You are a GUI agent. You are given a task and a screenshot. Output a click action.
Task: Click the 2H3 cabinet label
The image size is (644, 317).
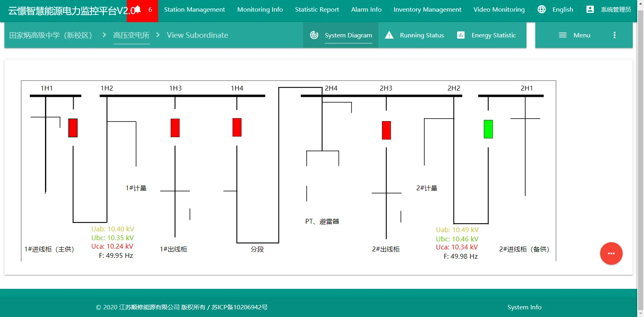click(x=386, y=88)
